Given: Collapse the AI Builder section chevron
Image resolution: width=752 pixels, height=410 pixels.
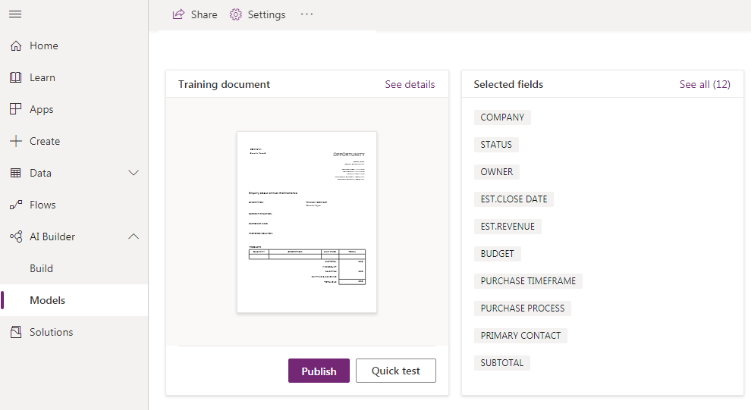Looking at the screenshot, I should click(x=134, y=236).
